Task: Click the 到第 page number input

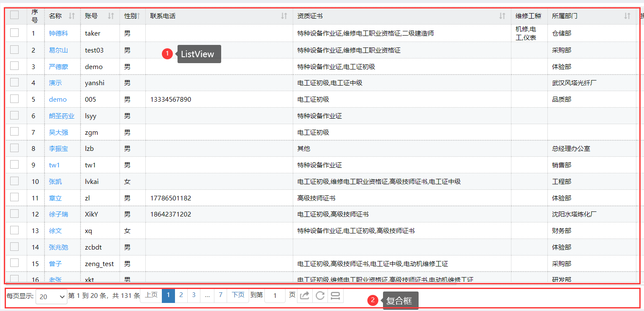Action: 275,296
